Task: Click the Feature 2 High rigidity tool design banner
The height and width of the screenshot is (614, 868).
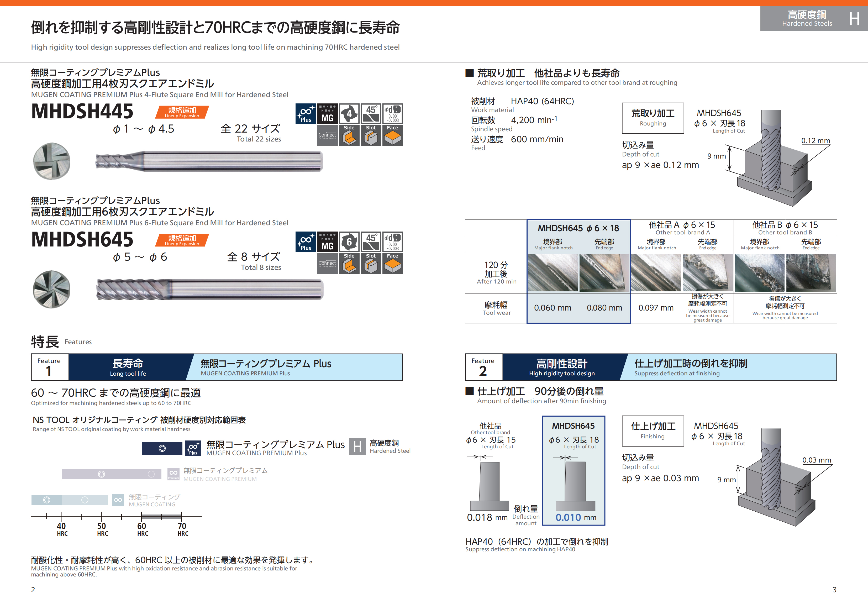Action: [x=651, y=367]
